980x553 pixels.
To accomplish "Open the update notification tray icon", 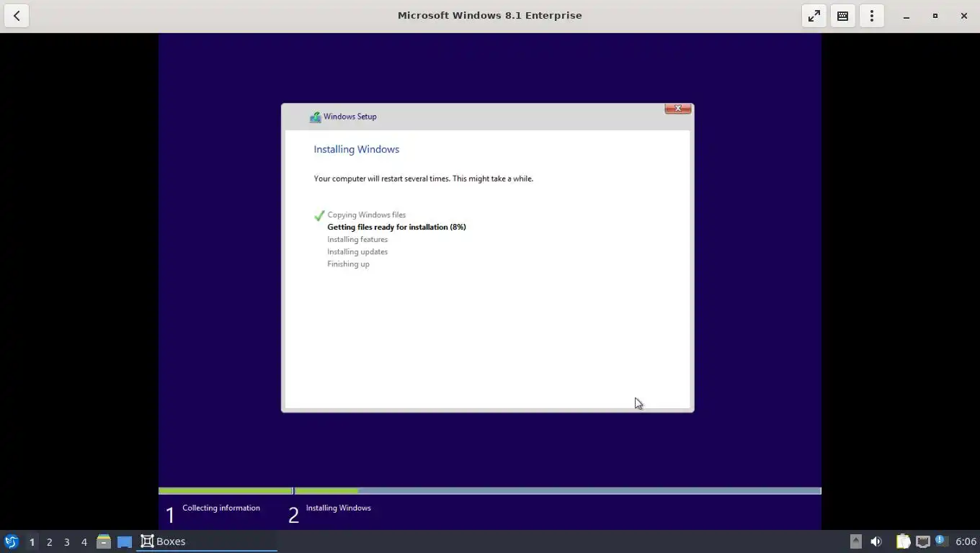I will [x=941, y=541].
